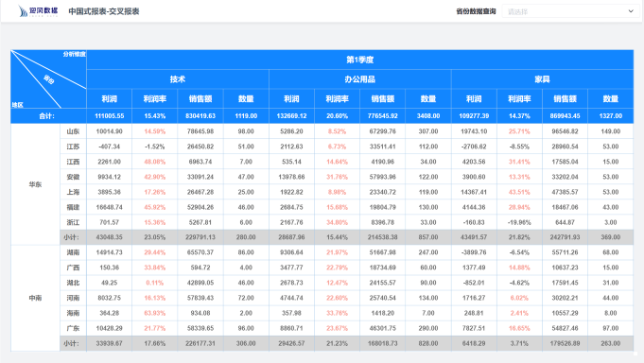Click the 湖北 province row label
The image size is (644, 363).
(73, 283)
